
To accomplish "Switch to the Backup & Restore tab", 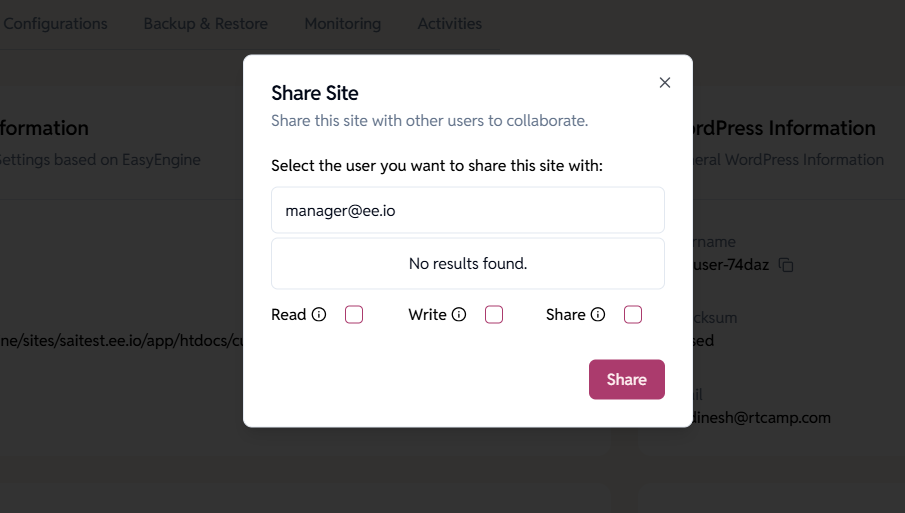I will [205, 24].
